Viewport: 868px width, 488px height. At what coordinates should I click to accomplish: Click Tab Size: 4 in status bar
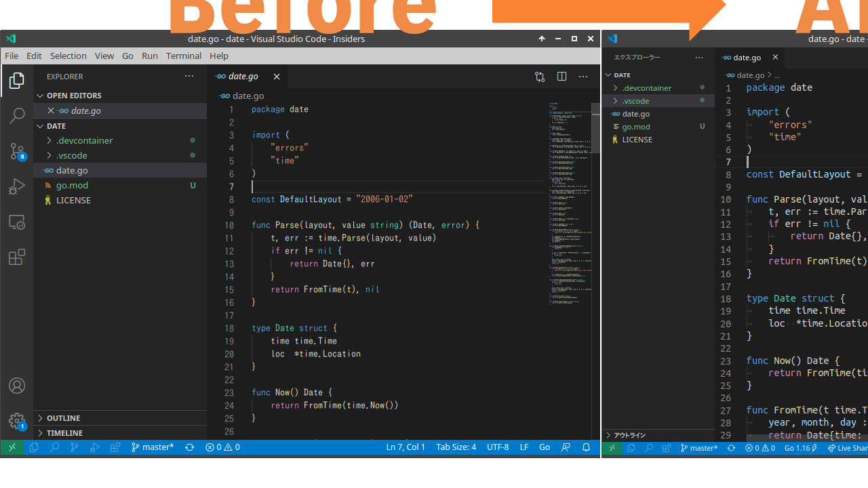456,447
